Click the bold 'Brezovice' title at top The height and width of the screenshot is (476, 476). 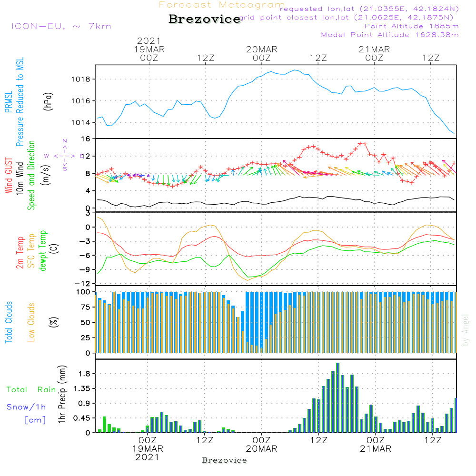(x=205, y=19)
